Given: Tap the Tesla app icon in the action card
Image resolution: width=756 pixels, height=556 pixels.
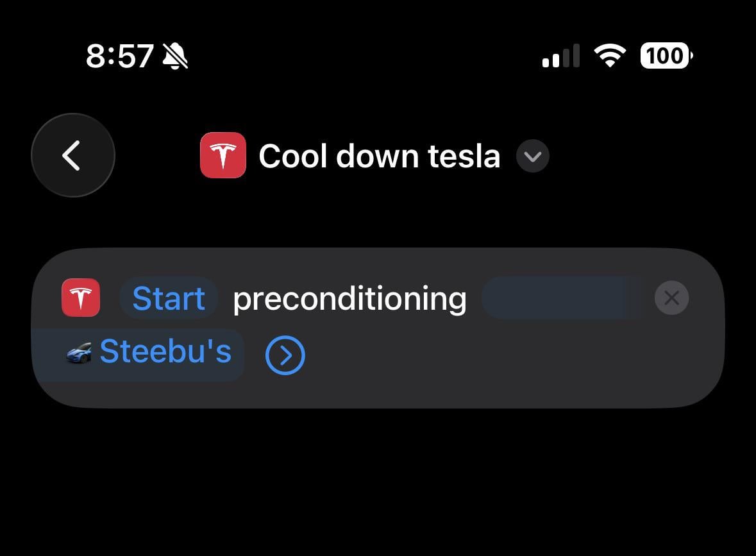Looking at the screenshot, I should click(81, 298).
